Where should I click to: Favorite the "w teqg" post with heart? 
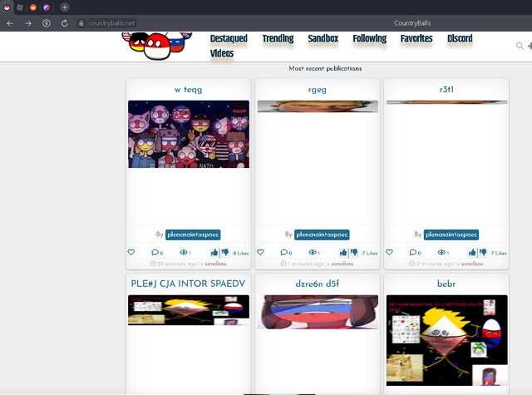[131, 252]
